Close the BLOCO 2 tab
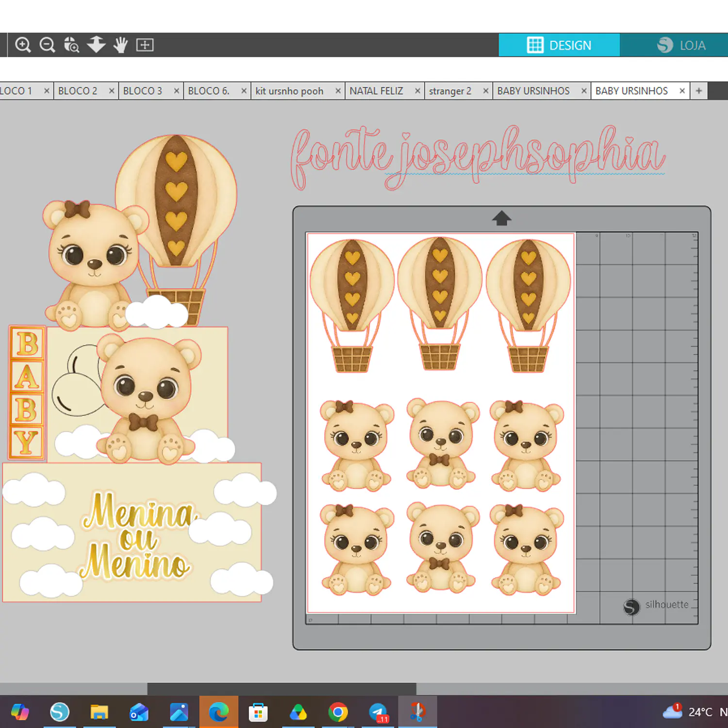 (x=112, y=91)
